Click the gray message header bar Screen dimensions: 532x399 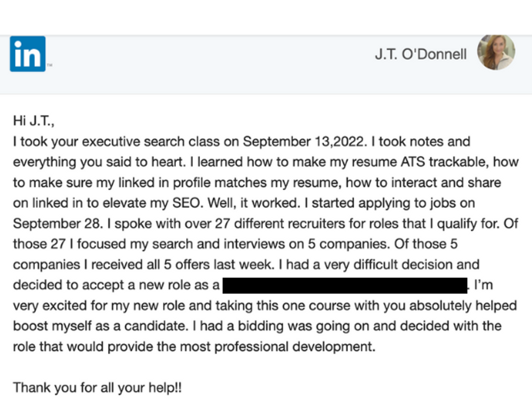(266, 65)
